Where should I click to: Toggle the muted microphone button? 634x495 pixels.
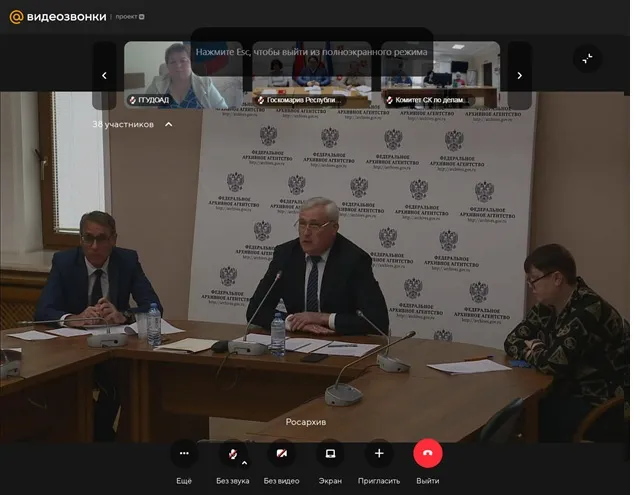(232, 453)
